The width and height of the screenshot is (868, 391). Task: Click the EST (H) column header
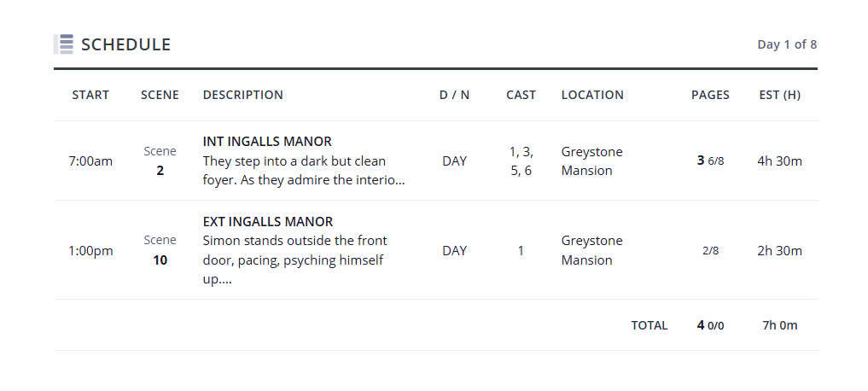[x=779, y=95]
